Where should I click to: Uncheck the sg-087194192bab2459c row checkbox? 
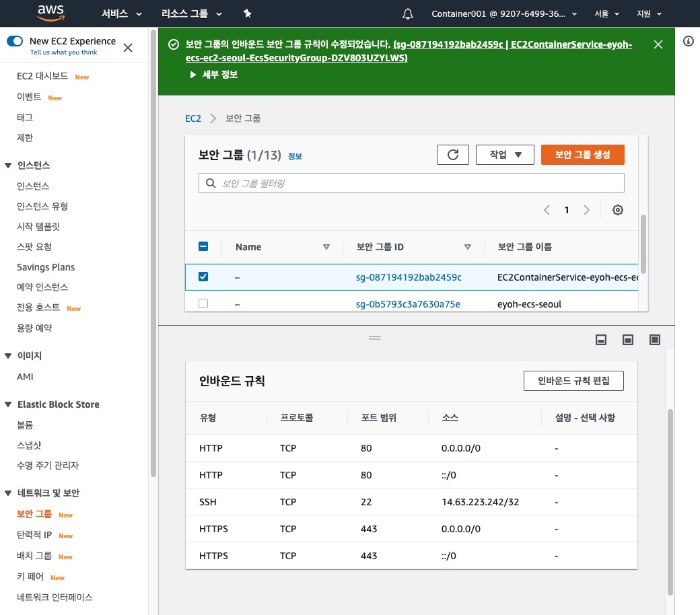point(203,277)
